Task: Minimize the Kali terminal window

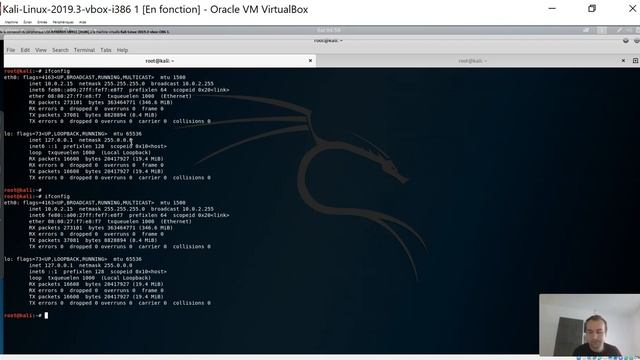Action: (626, 40)
